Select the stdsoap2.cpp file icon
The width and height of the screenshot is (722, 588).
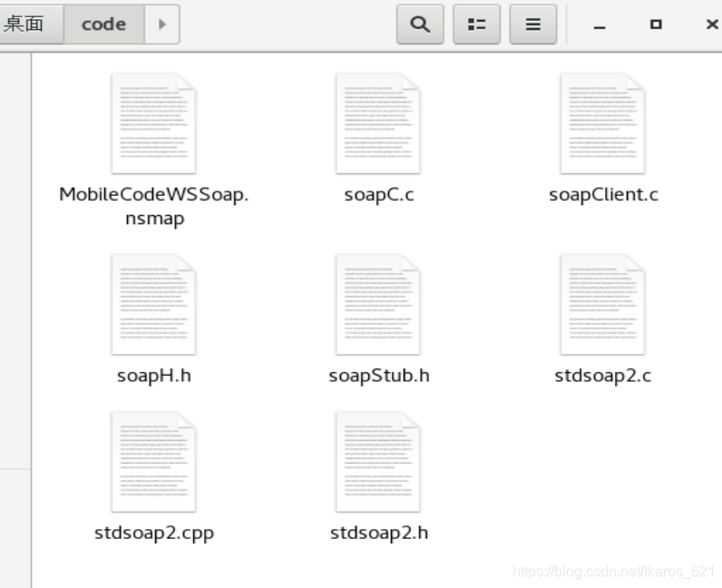(x=154, y=462)
